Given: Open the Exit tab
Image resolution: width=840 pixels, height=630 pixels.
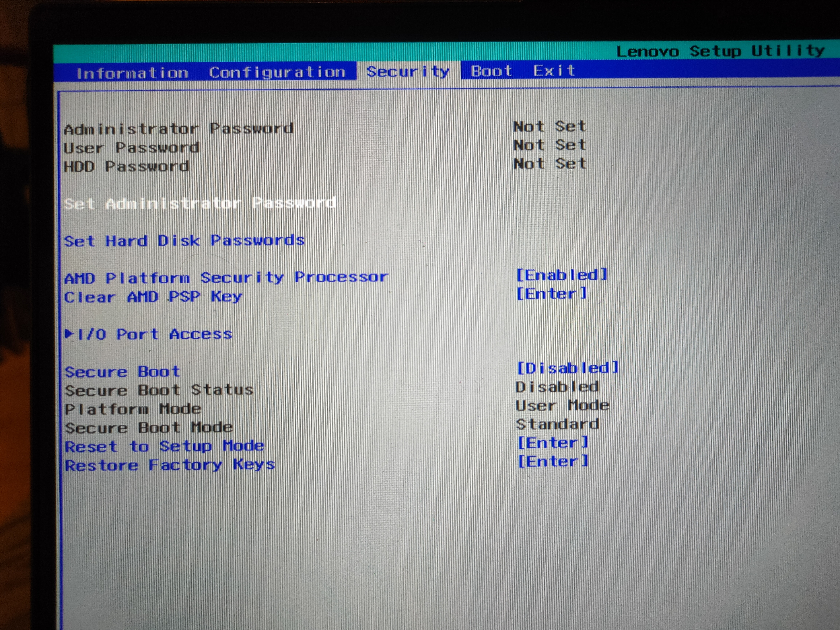Looking at the screenshot, I should pos(554,71).
